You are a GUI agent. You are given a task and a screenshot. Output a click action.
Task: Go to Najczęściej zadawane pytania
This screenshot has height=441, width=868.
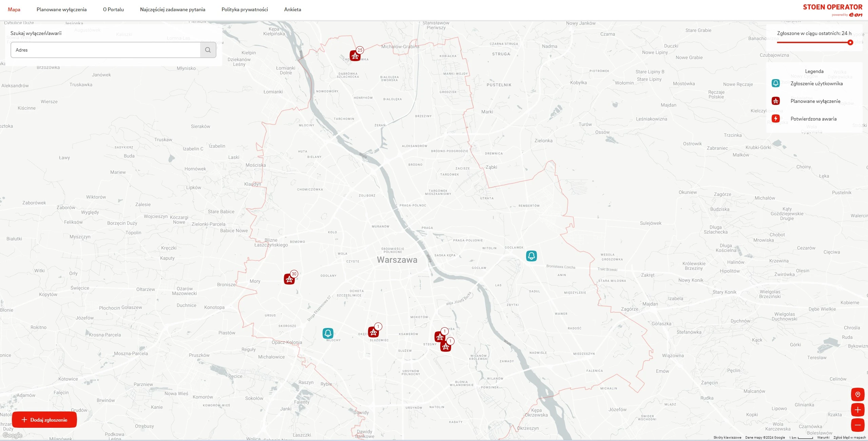172,10
